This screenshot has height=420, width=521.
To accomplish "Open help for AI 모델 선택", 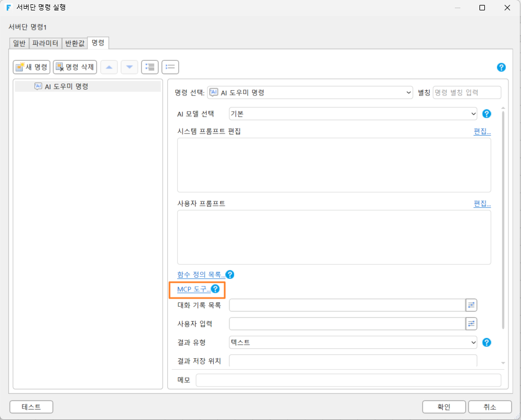I will coord(487,114).
